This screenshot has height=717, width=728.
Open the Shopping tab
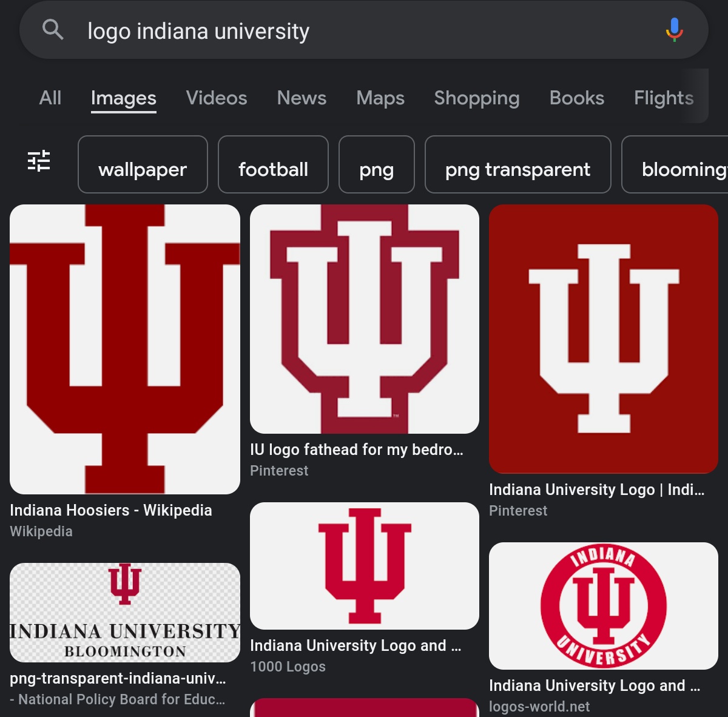[477, 98]
